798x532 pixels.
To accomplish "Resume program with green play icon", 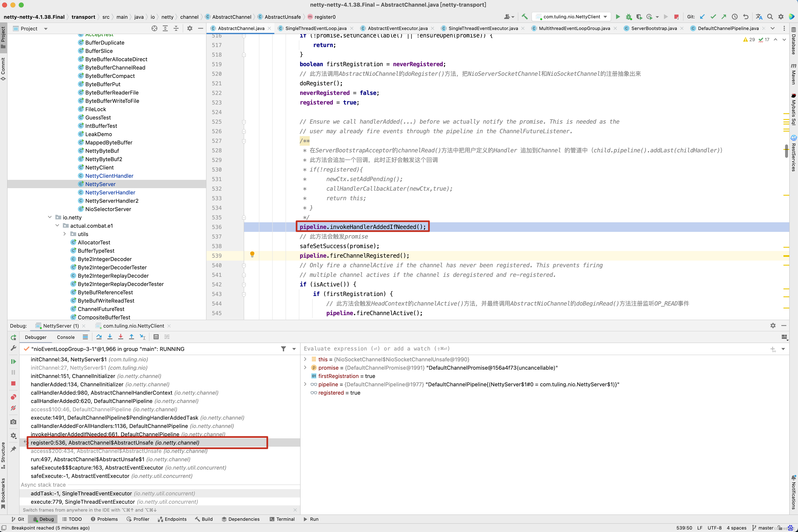I will [14, 361].
